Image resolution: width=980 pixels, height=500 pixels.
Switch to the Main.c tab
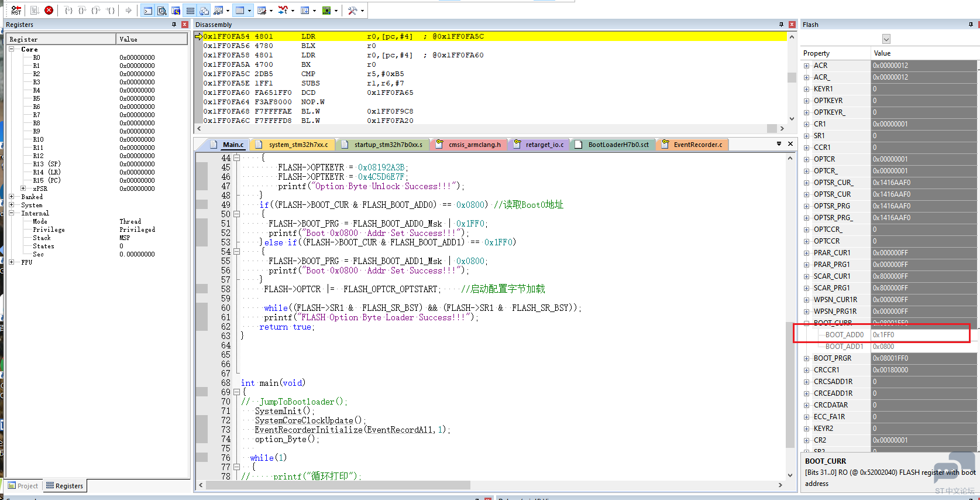(x=227, y=145)
